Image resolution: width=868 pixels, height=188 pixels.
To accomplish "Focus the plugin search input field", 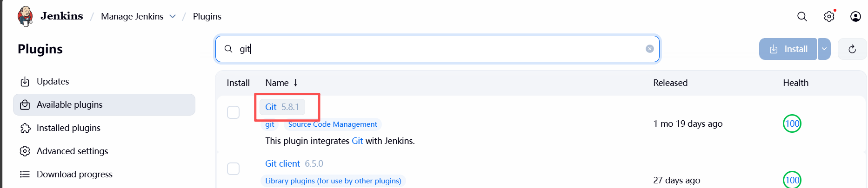I will [x=437, y=49].
